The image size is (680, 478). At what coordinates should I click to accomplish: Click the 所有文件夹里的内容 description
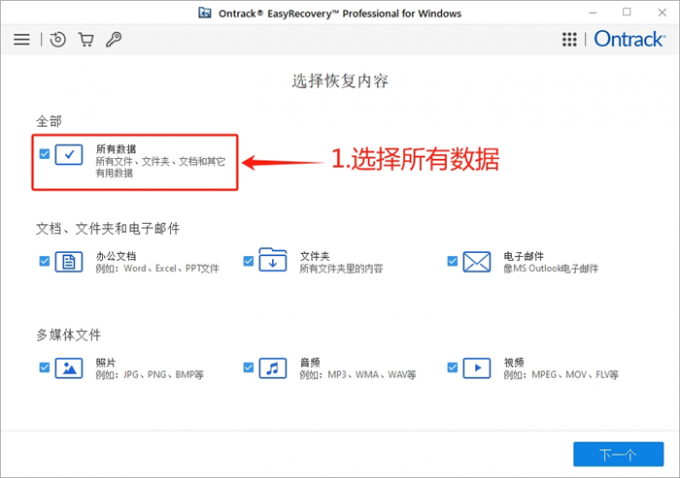click(341, 268)
